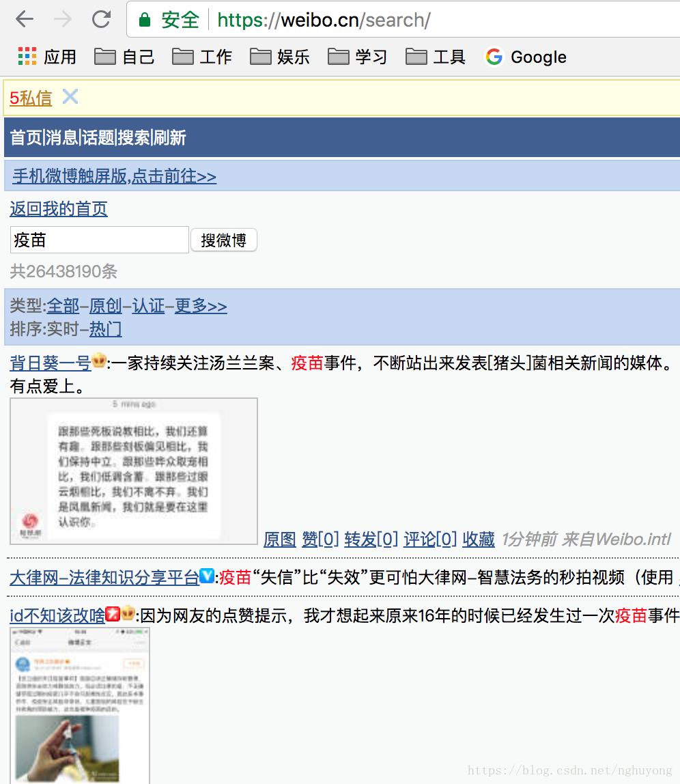Open the Google bookmark

(x=526, y=57)
